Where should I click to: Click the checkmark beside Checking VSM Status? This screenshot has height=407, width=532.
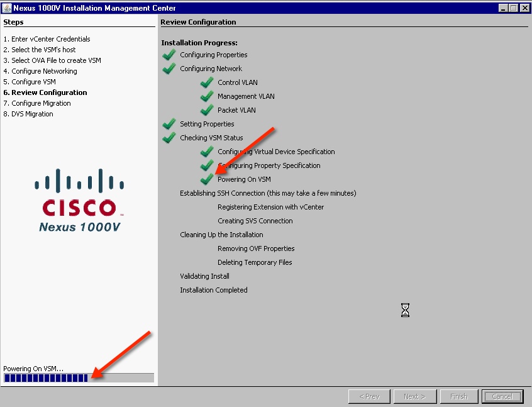[x=169, y=138]
